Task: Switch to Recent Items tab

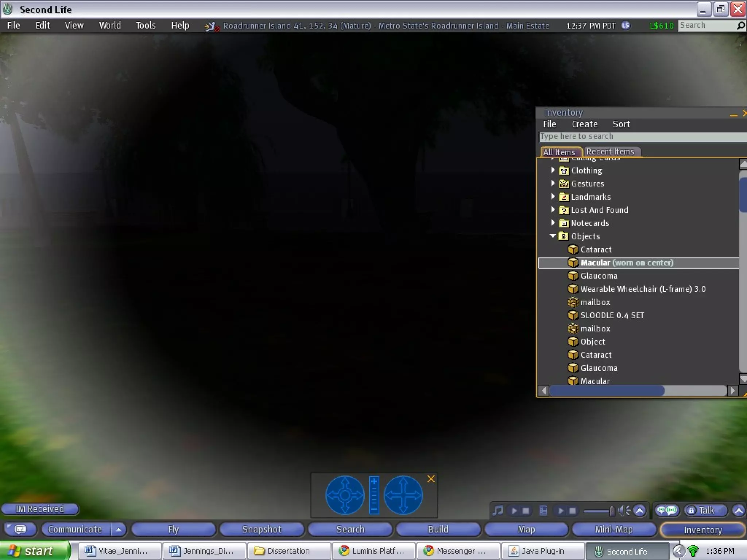Action: click(x=610, y=152)
